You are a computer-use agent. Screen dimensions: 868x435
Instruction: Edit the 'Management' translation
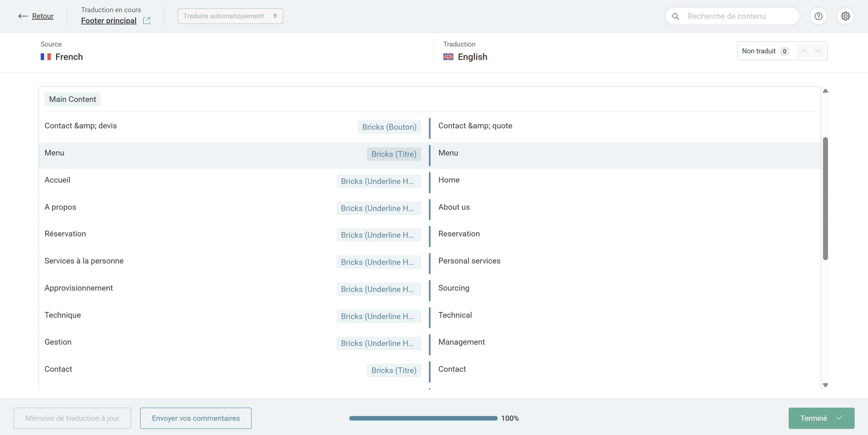(462, 342)
